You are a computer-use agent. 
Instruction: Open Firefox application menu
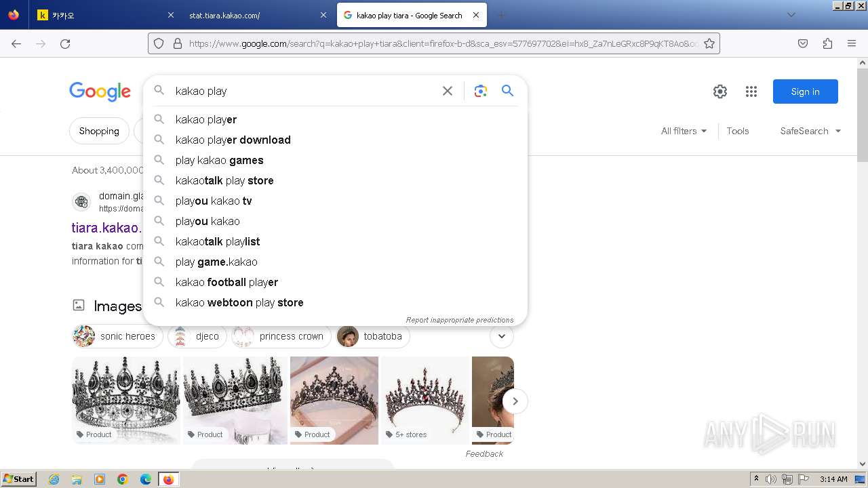pos(852,43)
